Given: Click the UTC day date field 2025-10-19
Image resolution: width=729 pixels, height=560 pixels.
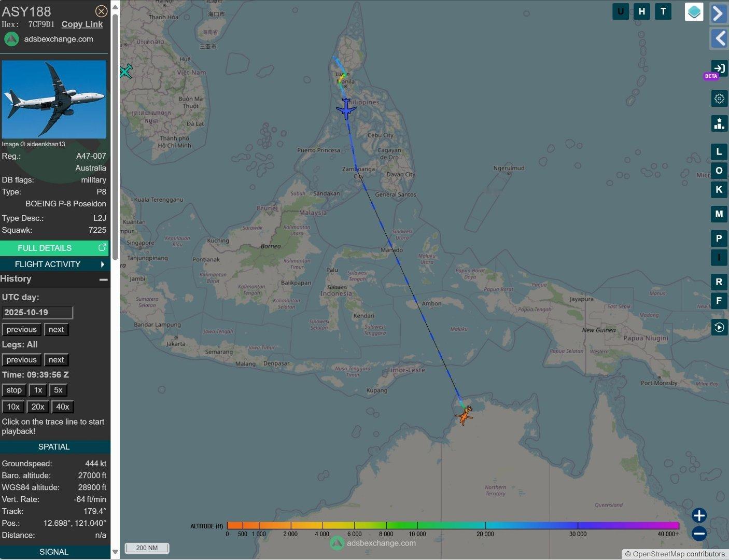Looking at the screenshot, I should pyautogui.click(x=37, y=313).
